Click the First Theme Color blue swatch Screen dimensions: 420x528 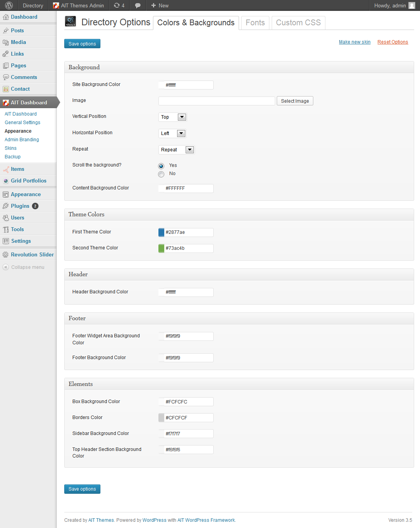click(x=161, y=232)
